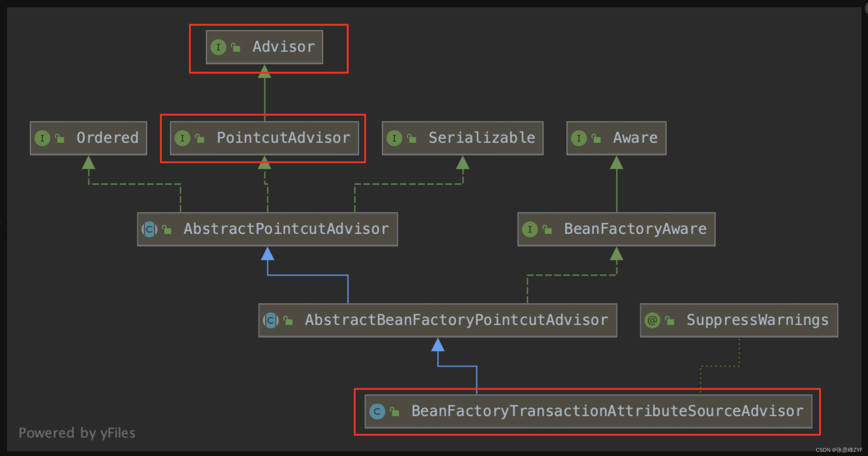This screenshot has width=868, height=456.
Task: Click the visibility lock icon beside Ordered
Action: tap(60, 138)
